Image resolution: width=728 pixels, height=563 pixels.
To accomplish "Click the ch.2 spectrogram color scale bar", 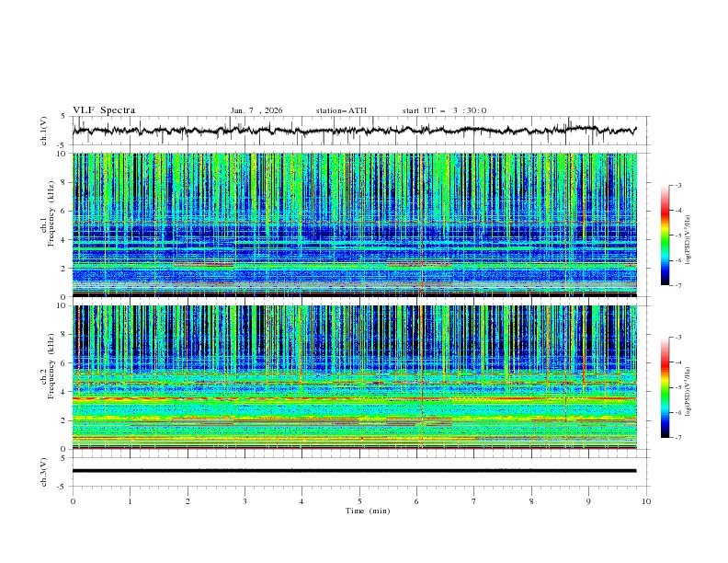I will [665, 387].
